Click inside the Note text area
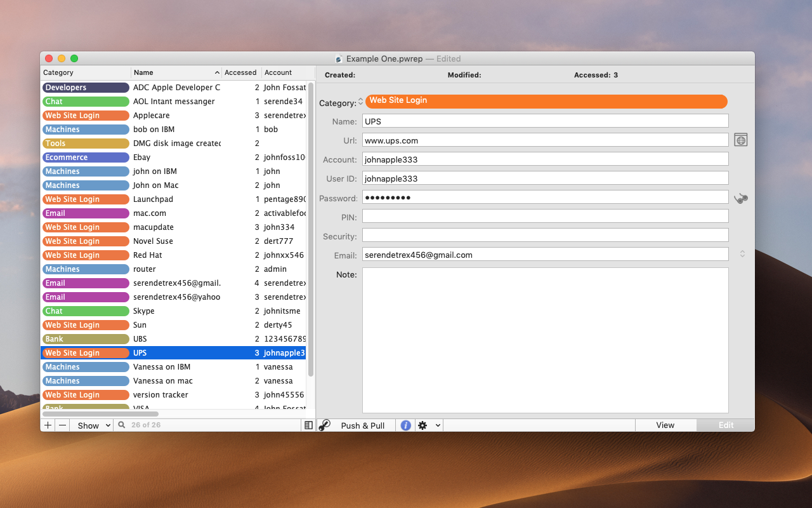The height and width of the screenshot is (508, 812). 545,340
